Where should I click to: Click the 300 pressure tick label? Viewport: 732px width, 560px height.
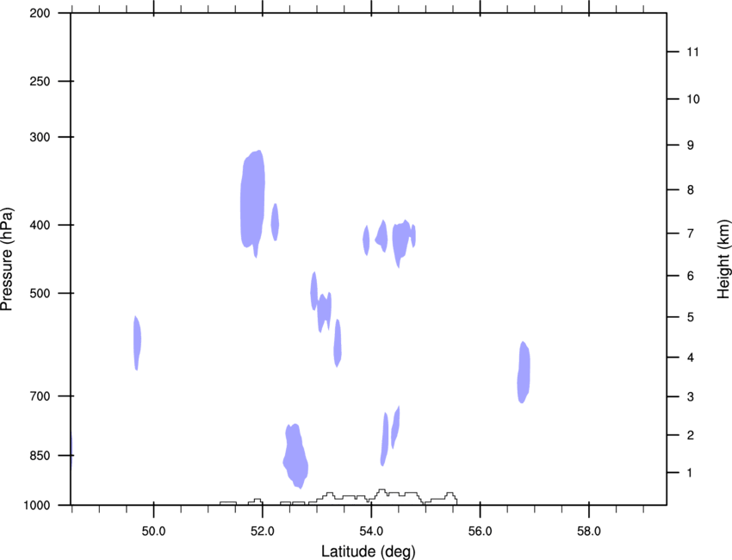40,137
